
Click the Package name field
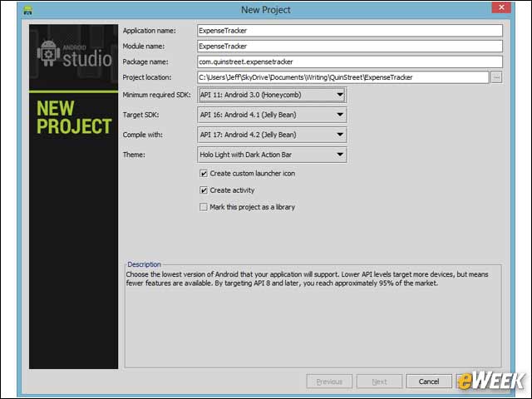349,62
